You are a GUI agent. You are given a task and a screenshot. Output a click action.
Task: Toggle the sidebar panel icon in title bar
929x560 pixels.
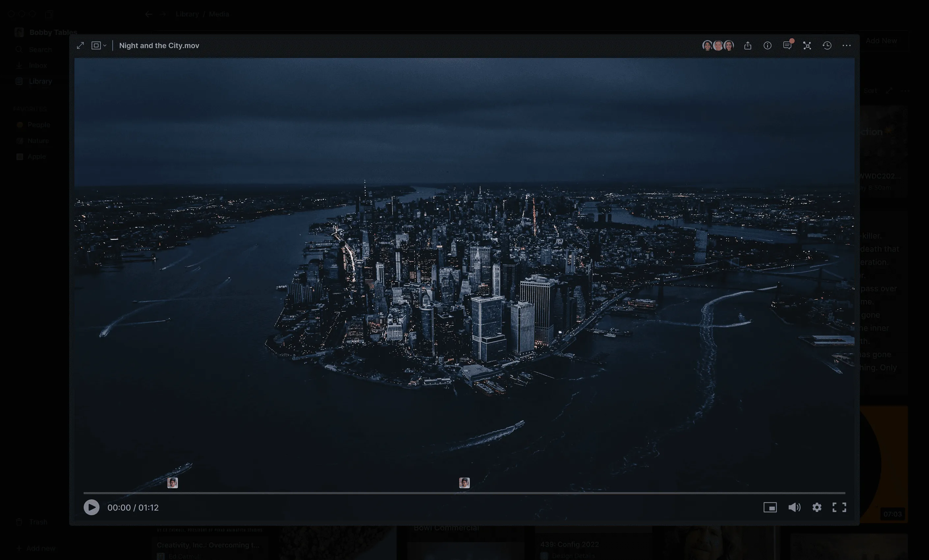point(49,14)
